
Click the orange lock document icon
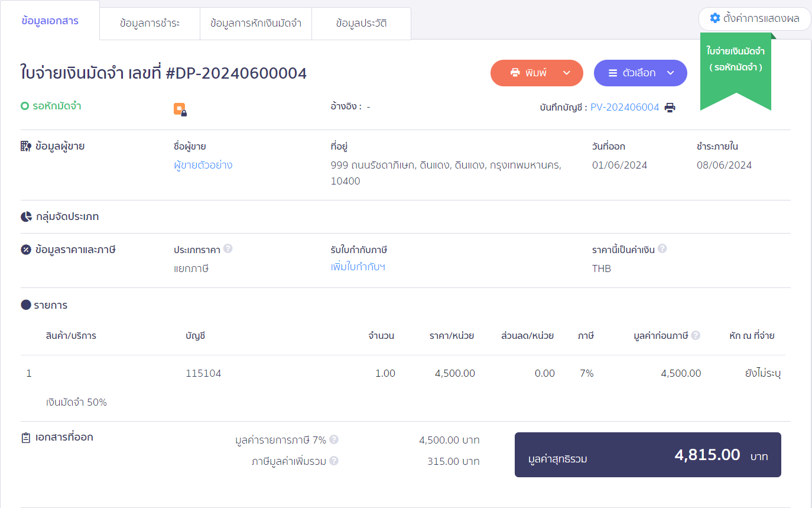(x=180, y=109)
